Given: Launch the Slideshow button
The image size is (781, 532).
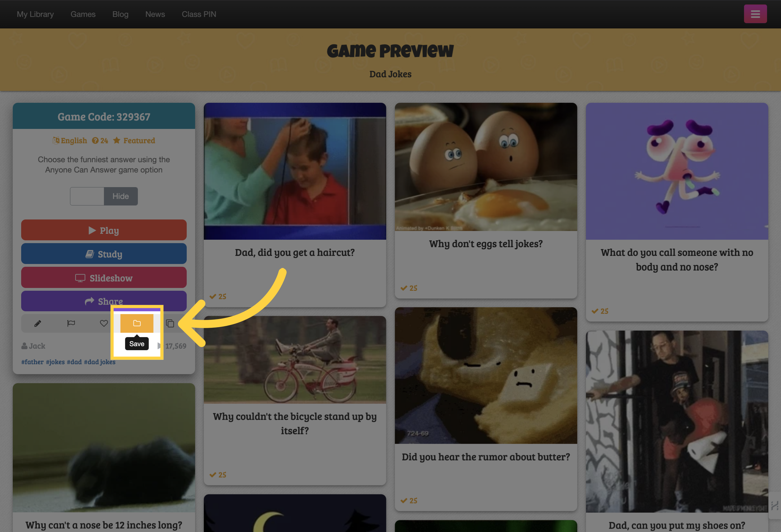Looking at the screenshot, I should click(104, 278).
